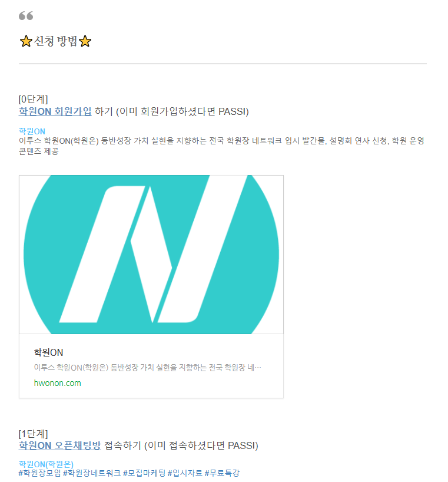448x482 pixels.
Task: Click the light blue 학원ON preview title
Action: pos(32,131)
